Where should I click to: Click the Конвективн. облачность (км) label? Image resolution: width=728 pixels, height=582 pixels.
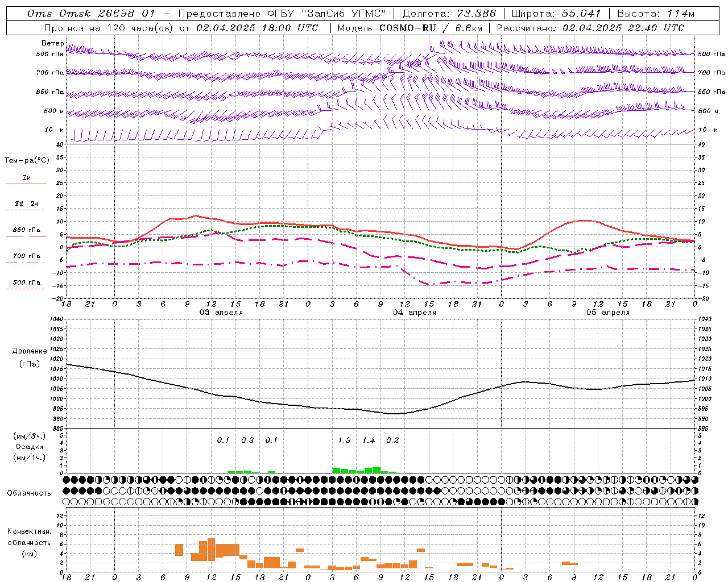coord(29,542)
